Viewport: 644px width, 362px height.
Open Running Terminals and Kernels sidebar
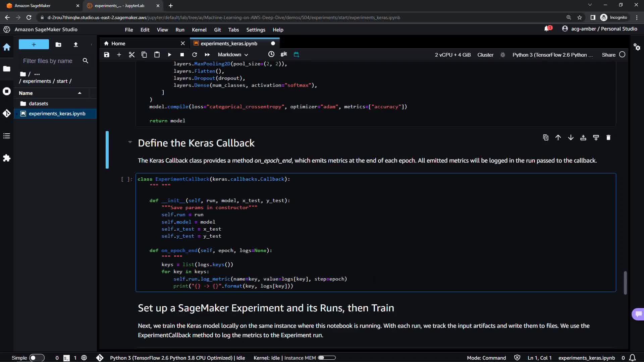coord(7,92)
